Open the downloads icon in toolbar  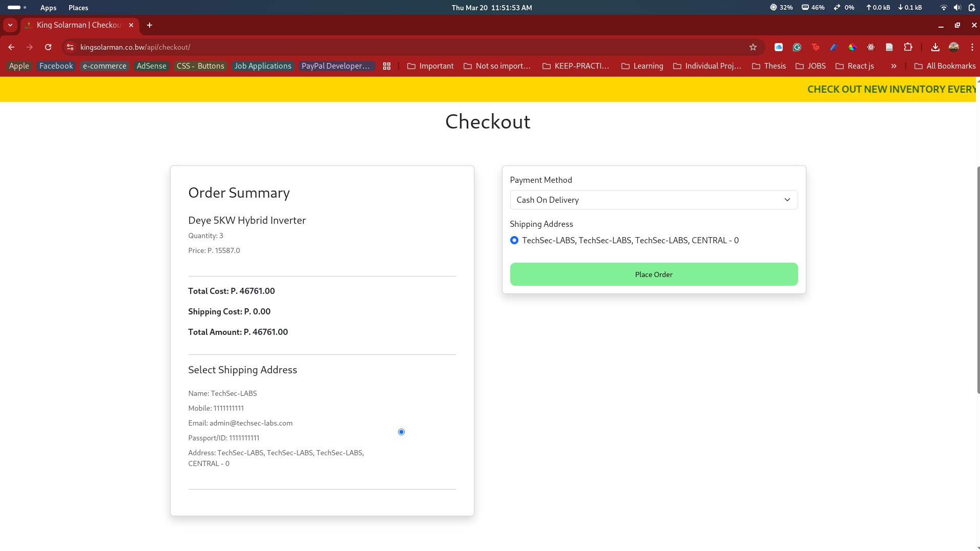[x=935, y=47]
